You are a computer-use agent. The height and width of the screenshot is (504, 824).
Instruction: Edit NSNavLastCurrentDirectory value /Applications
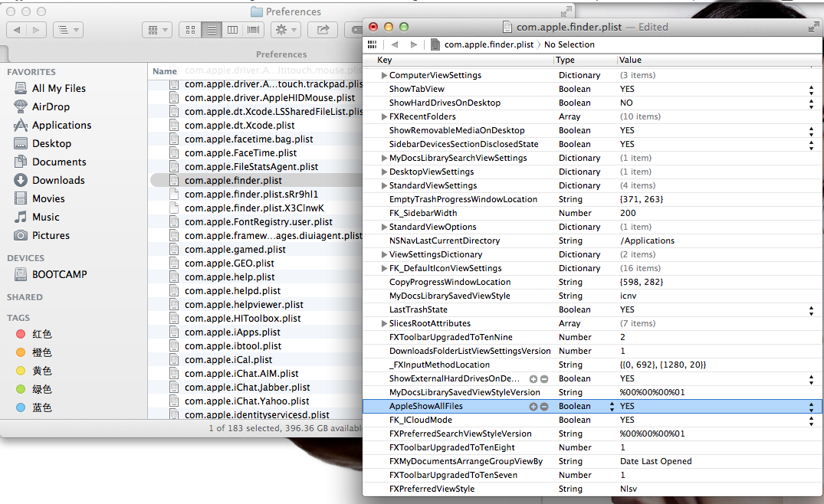pyautogui.click(x=647, y=241)
